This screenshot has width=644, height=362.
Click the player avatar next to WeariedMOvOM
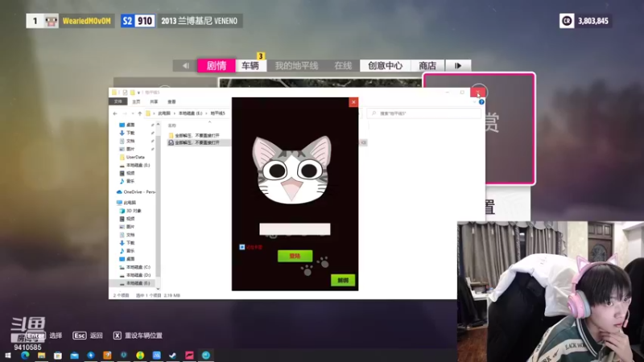point(52,21)
